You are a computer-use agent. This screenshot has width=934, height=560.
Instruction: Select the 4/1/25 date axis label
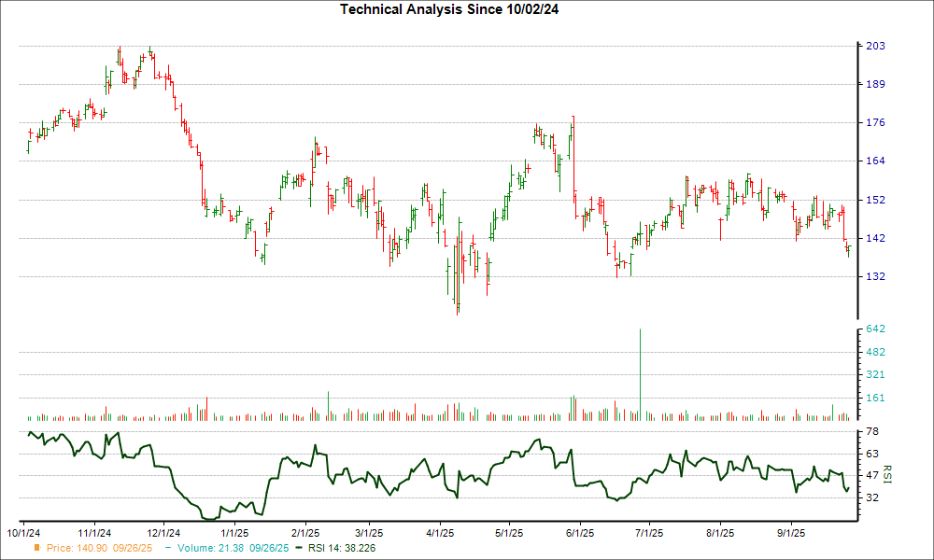point(440,535)
